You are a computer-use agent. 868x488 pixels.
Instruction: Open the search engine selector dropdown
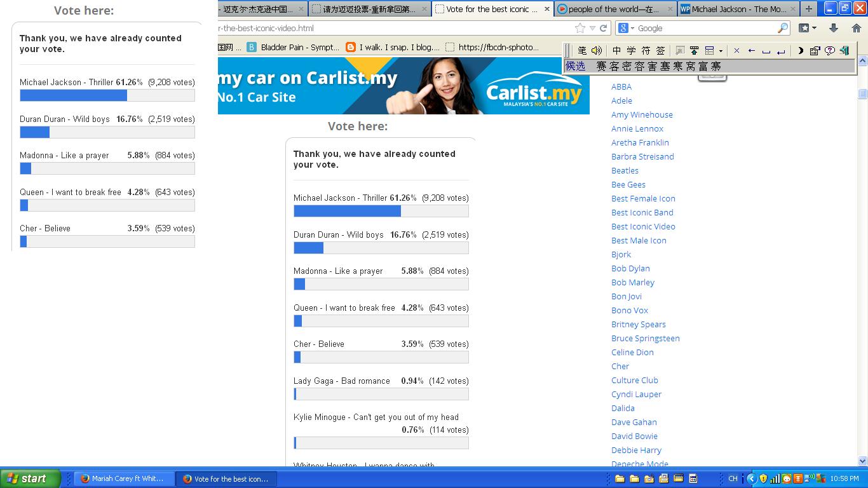(x=626, y=28)
